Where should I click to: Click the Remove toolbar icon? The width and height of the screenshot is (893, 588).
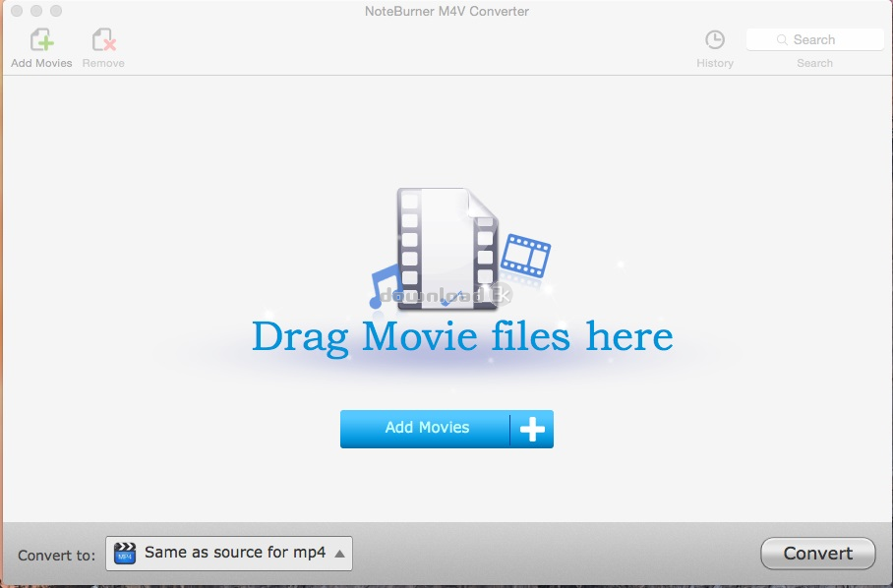pos(103,40)
